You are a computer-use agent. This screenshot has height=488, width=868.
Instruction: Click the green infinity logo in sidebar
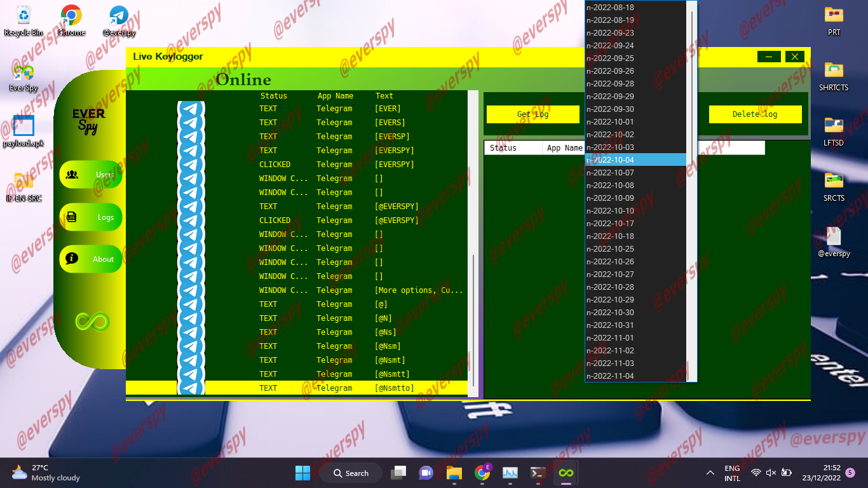(92, 321)
